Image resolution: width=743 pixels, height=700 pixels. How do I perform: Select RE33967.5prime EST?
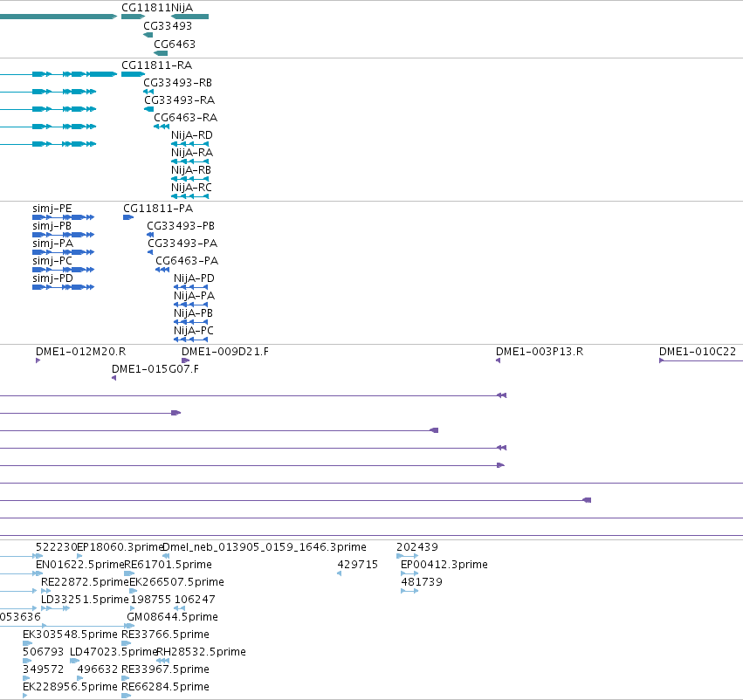pyautogui.click(x=165, y=669)
